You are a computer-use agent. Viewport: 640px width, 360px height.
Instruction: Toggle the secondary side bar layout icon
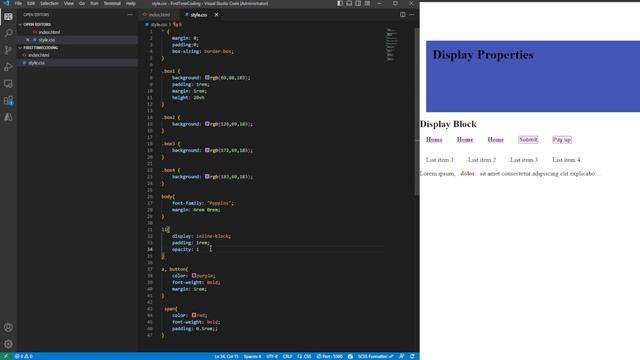(x=358, y=3)
